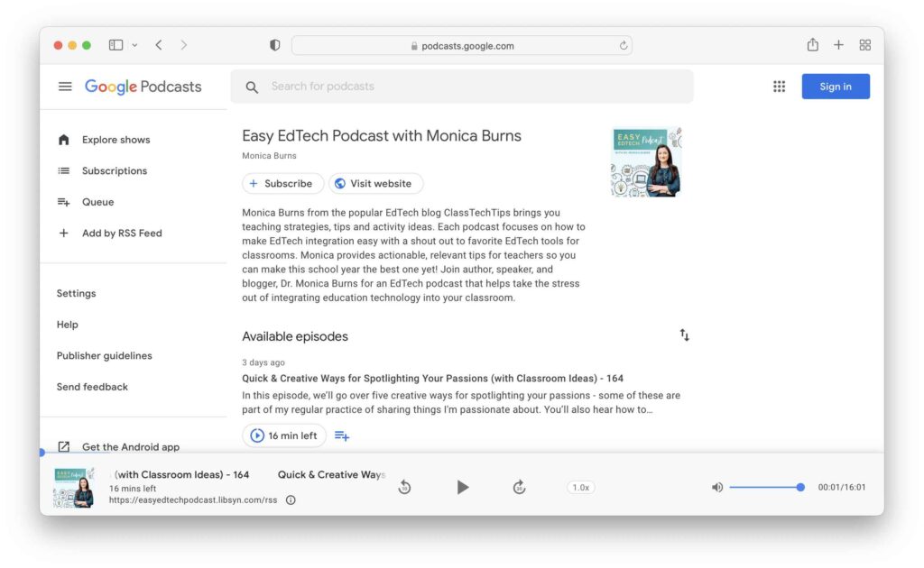The image size is (924, 568).
Task: Go to Explore shows
Action: coord(115,140)
